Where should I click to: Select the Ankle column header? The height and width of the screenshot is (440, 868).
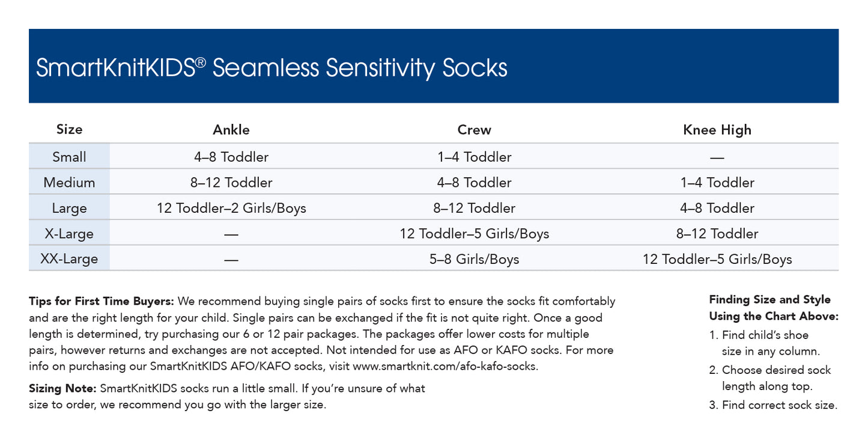click(231, 130)
